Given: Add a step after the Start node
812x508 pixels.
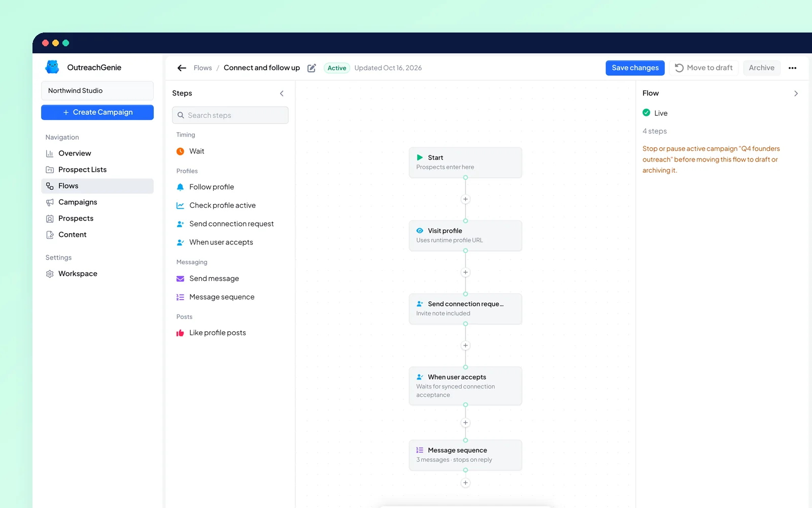Looking at the screenshot, I should click(465, 199).
